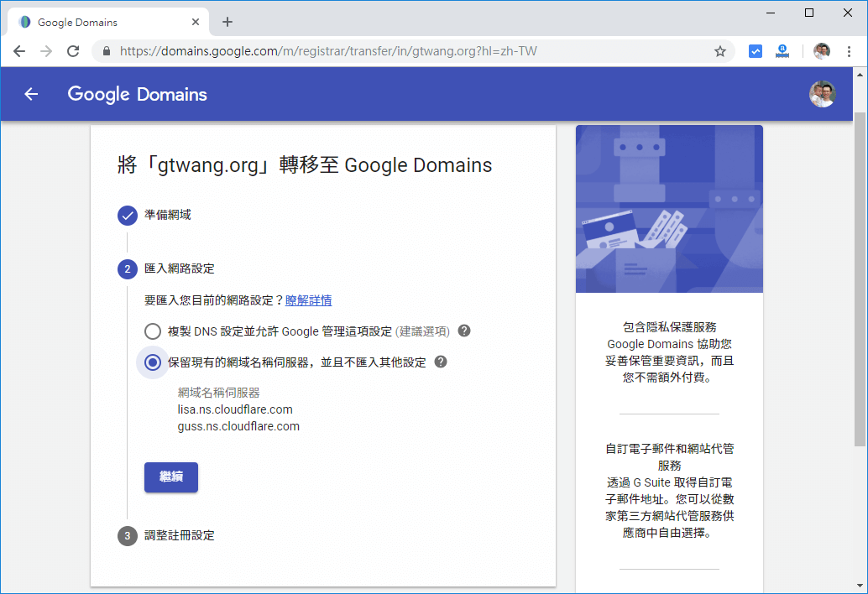868x594 pixels.
Task: Open the Google account avatar in header
Action: (822, 94)
